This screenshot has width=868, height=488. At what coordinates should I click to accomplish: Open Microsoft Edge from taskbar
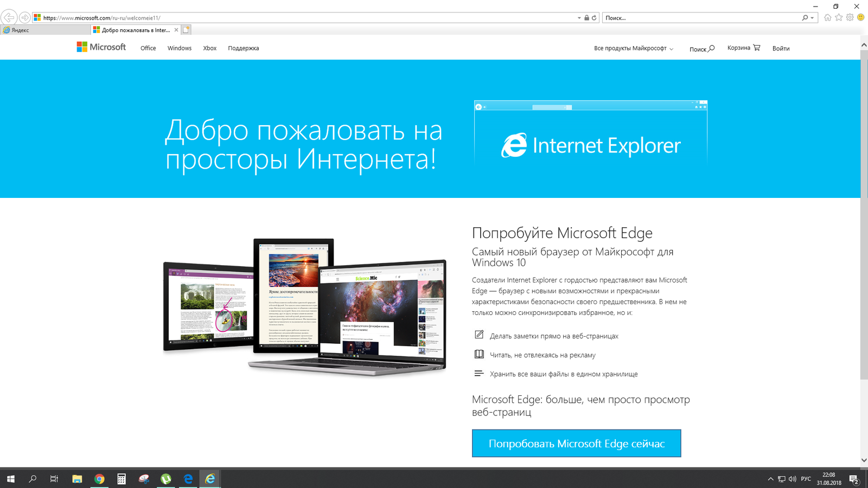tap(188, 479)
